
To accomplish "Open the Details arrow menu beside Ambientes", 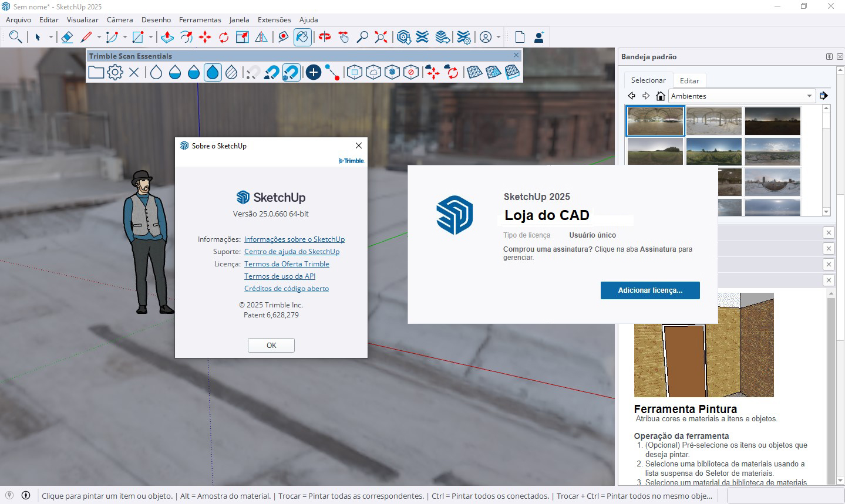I will pyautogui.click(x=824, y=96).
